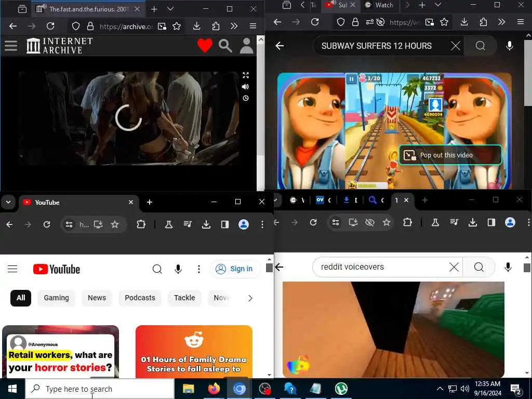This screenshot has height=399, width=532.
Task: Open Internet Archive search magnifier
Action: 225,46
